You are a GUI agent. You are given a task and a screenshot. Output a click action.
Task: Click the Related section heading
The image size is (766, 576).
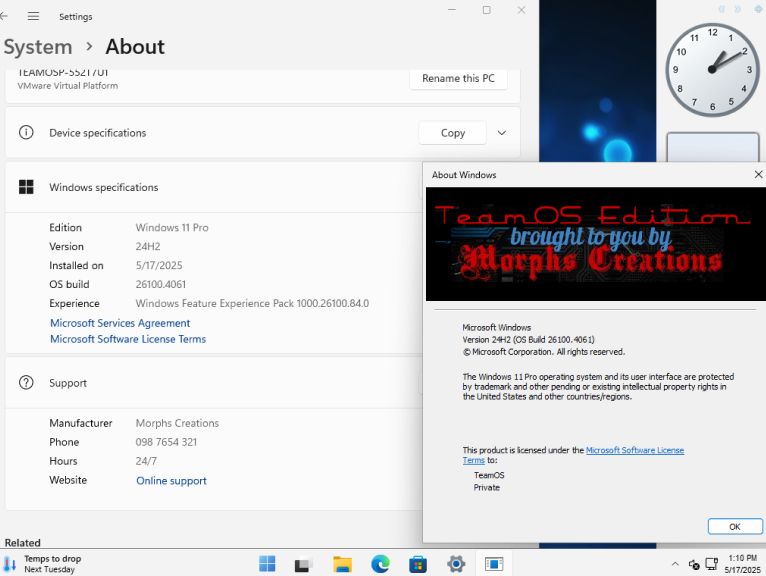point(22,542)
